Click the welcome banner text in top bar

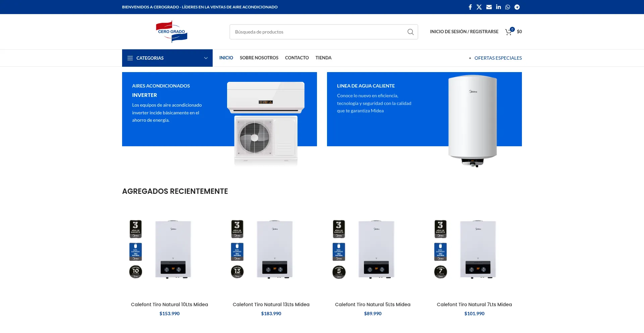(x=200, y=7)
